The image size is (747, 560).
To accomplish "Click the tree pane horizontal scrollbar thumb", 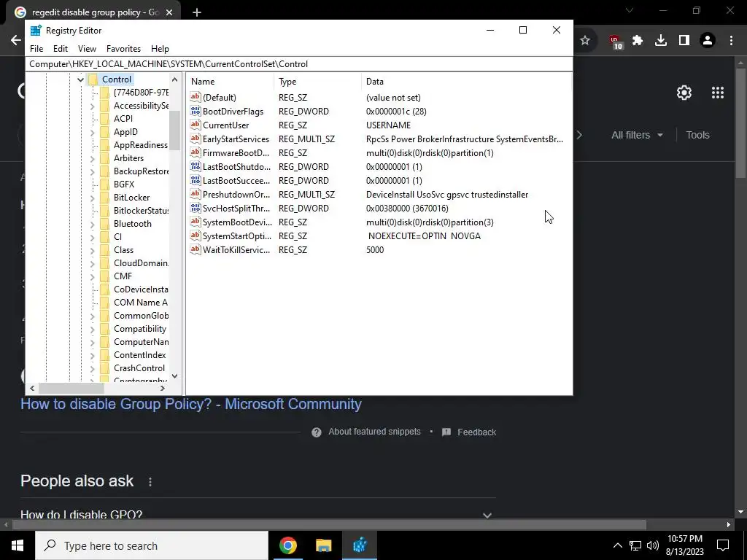I will click(71, 389).
